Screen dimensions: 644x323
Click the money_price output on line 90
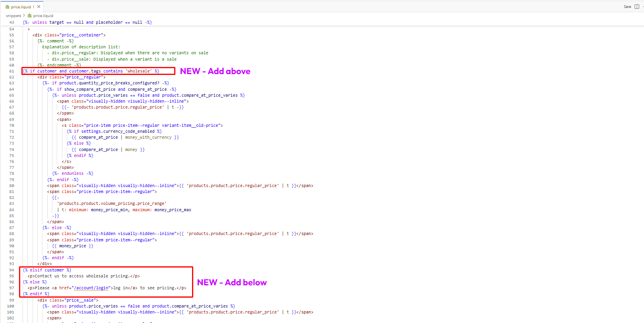pyautogui.click(x=73, y=246)
